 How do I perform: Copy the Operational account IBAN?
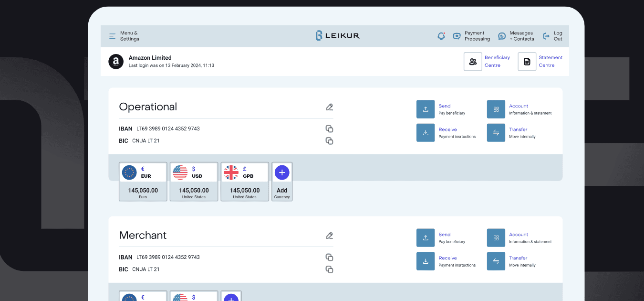(x=329, y=129)
